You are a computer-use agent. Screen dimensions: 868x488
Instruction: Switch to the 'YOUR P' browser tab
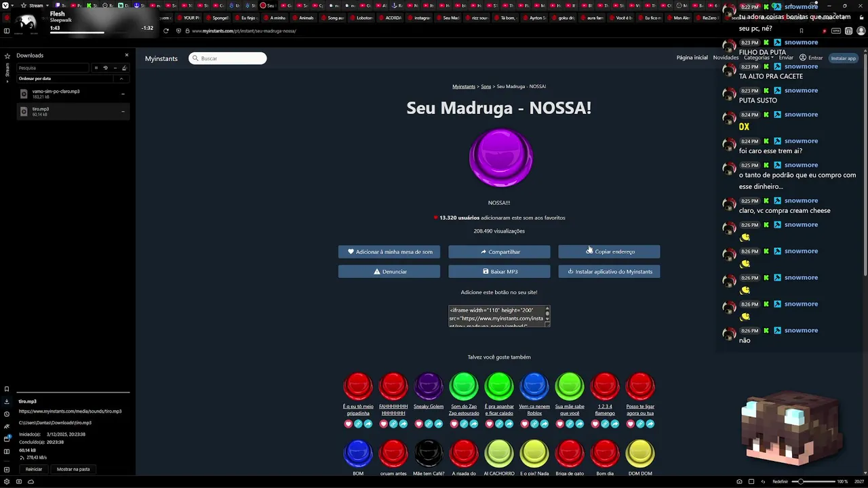point(189,18)
